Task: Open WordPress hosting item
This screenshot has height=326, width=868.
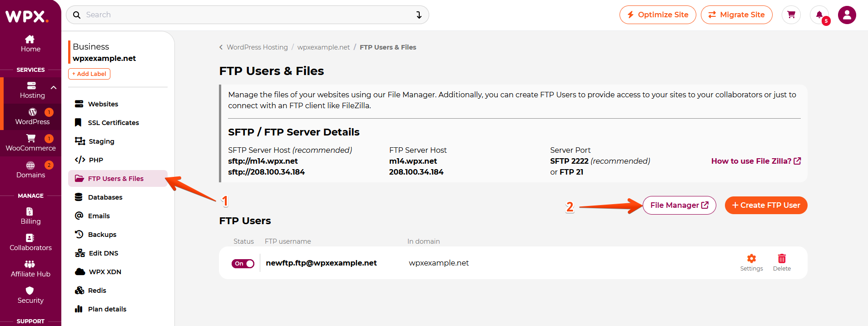Action: tap(32, 116)
